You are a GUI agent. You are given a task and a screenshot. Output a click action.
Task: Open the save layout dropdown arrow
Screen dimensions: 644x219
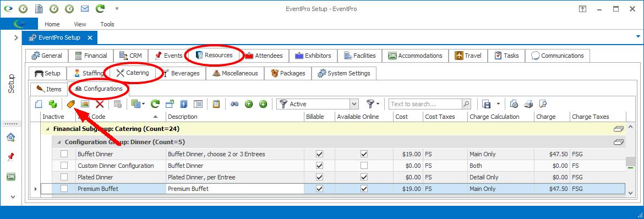coord(498,104)
